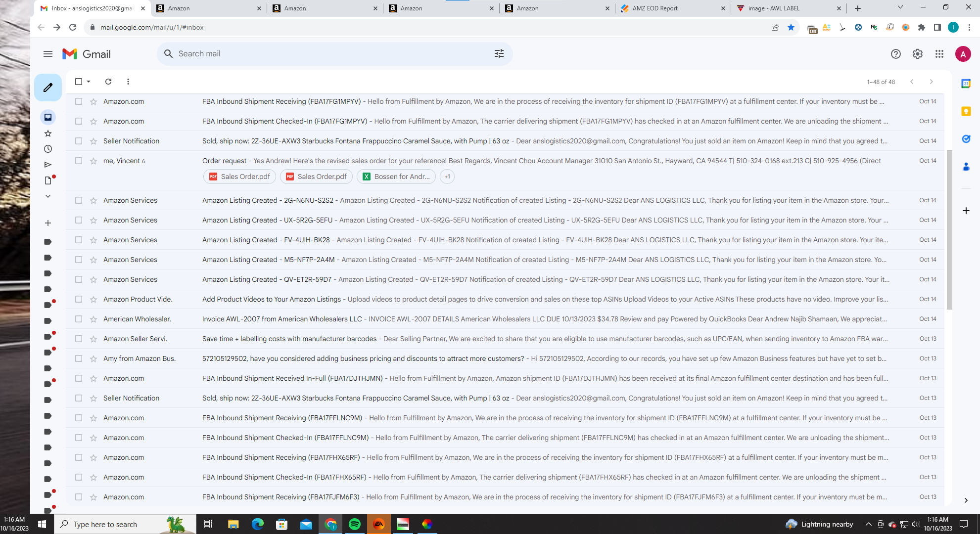The height and width of the screenshot is (534, 980).
Task: Open Google Calendar side panel icon
Action: pos(966,84)
